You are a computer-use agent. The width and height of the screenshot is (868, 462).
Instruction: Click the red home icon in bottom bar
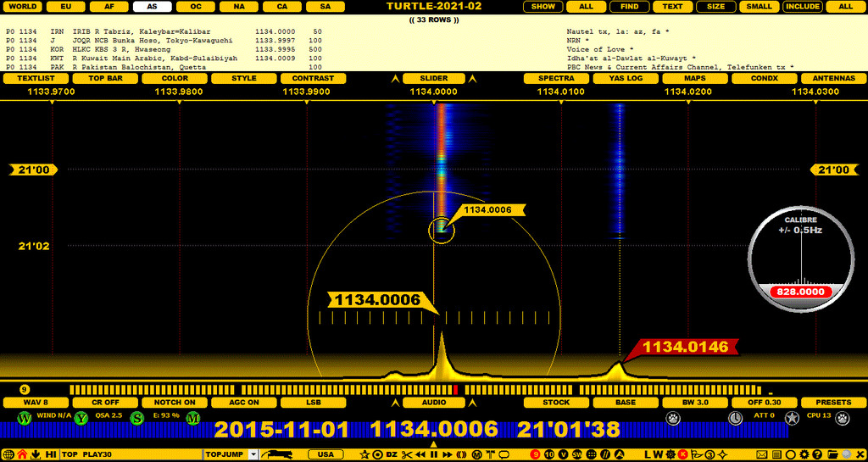click(22, 454)
